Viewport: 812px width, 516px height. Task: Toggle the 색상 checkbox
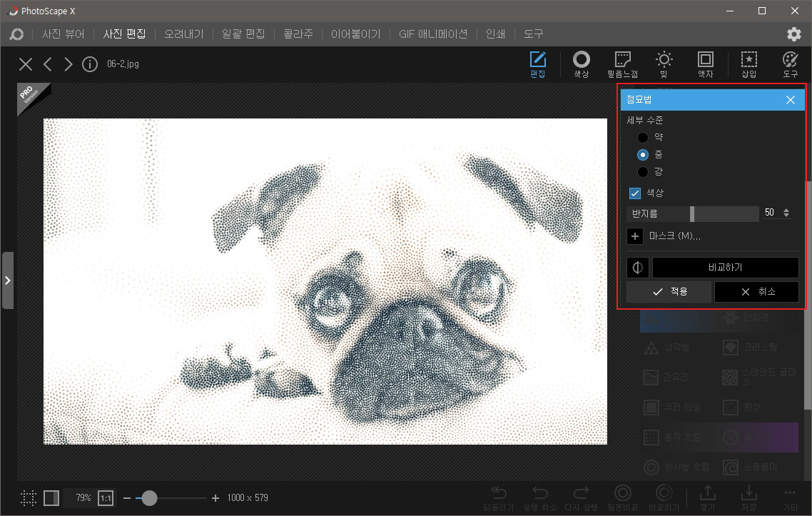(635, 193)
